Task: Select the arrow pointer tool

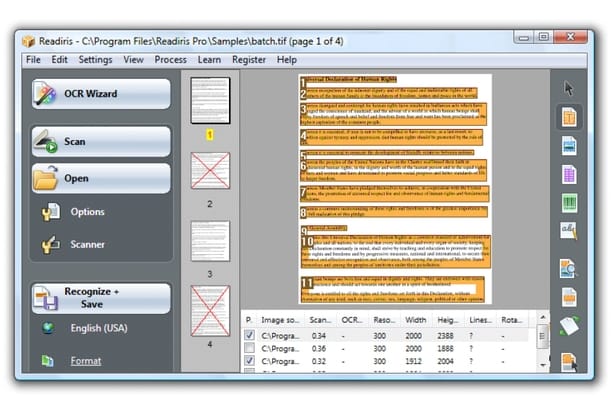Action: click(569, 89)
